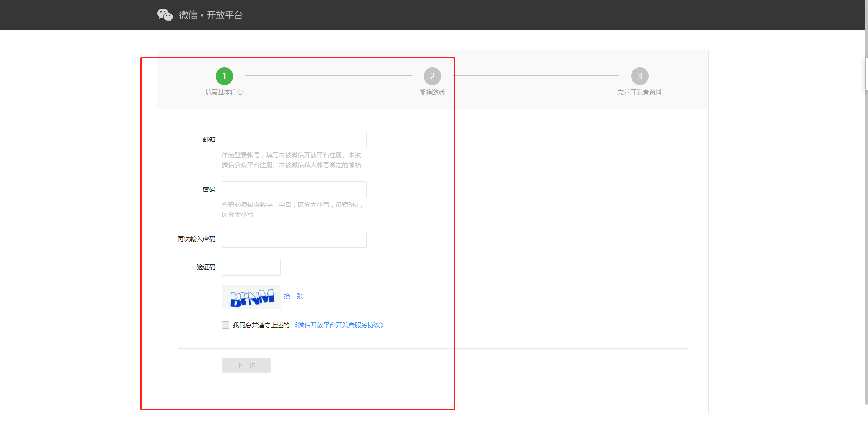
Task: Open 《微信开放平台开发者服务协议》 link
Action: pyautogui.click(x=339, y=325)
